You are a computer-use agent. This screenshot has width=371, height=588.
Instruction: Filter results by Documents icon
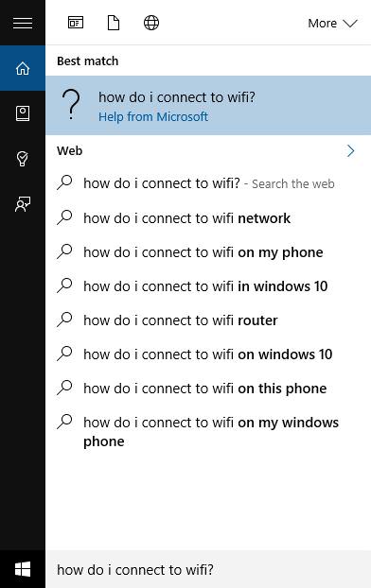point(114,23)
